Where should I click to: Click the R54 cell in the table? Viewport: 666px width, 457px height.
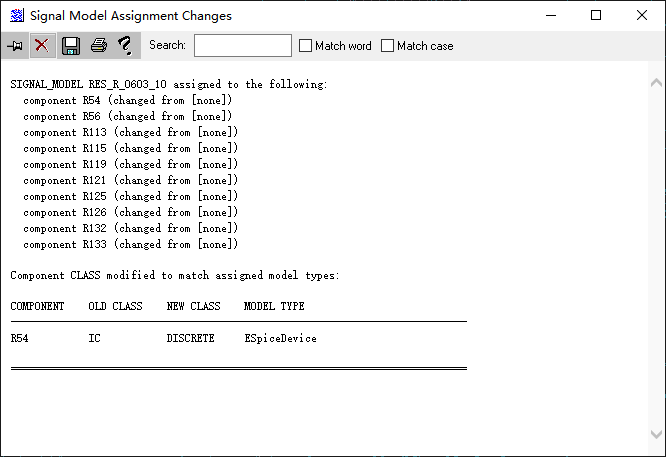pyautogui.click(x=20, y=339)
